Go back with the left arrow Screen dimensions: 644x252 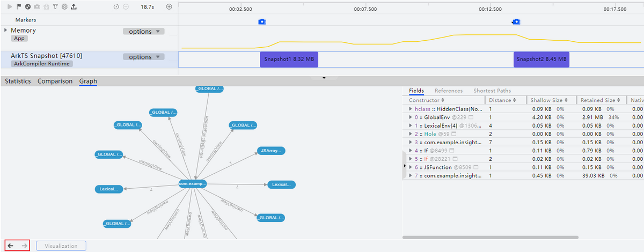(x=11, y=246)
